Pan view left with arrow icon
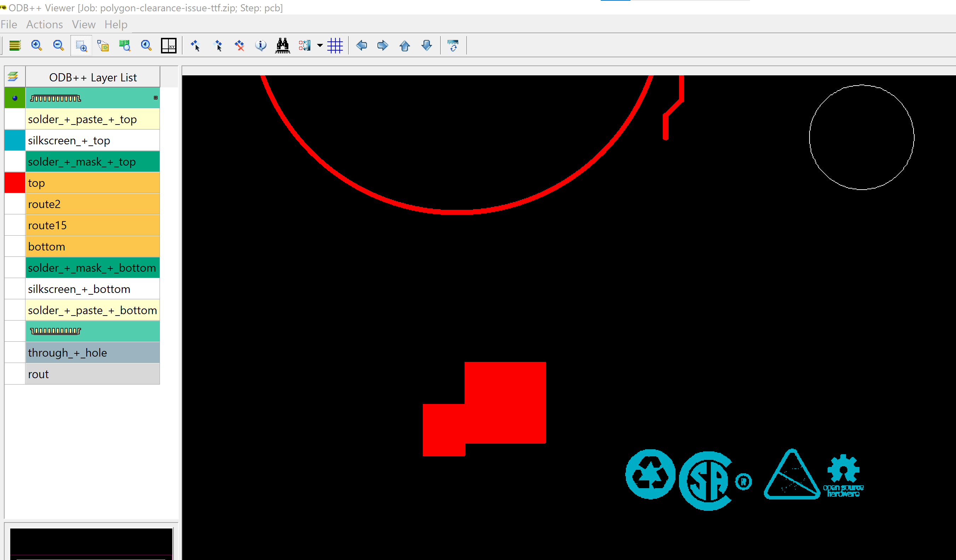The width and height of the screenshot is (956, 560). coord(362,46)
